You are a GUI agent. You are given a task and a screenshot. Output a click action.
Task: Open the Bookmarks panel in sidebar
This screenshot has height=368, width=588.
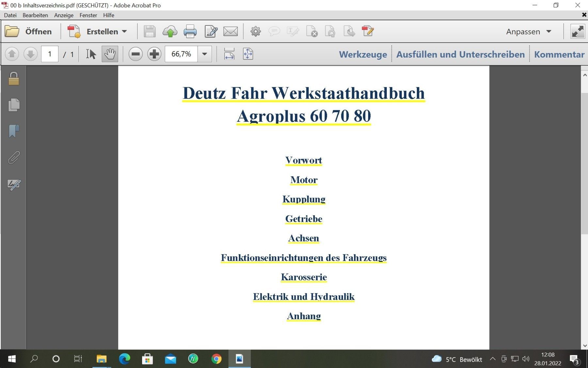[x=14, y=131]
